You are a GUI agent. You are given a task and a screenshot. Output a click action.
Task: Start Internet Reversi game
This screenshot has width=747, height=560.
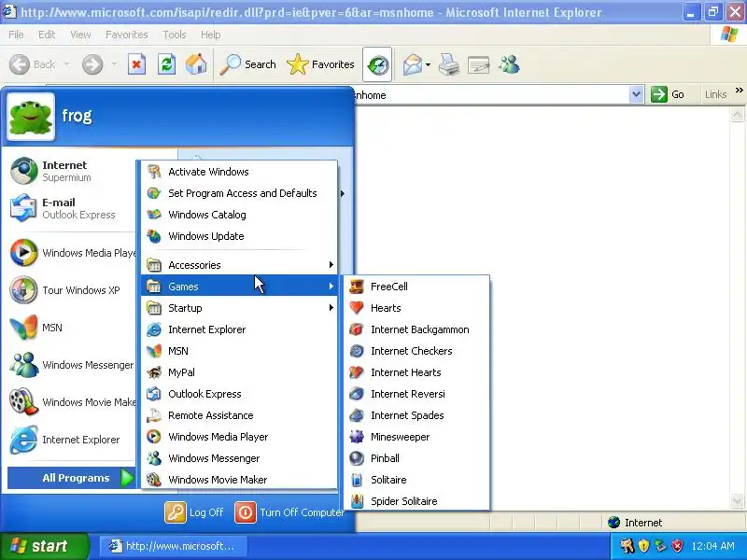tap(416, 393)
